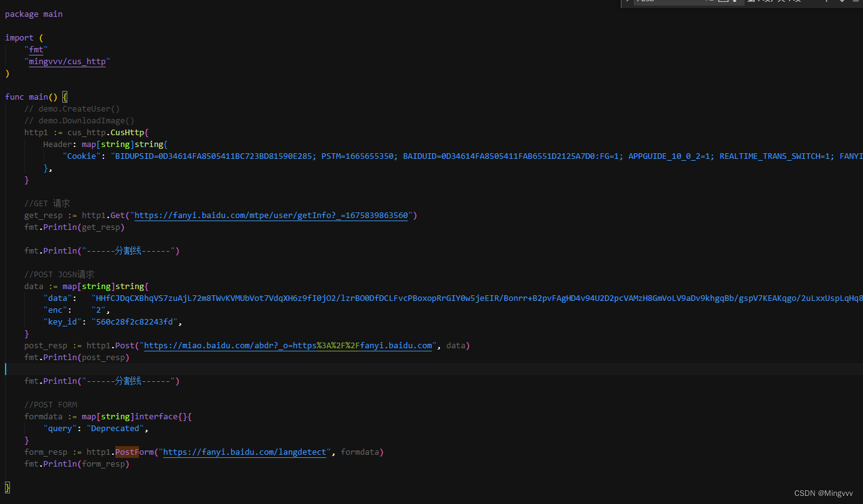Screen dimensions: 863x504
Task: Open the miao.baidu.com abdr URL link
Action: 288,346
